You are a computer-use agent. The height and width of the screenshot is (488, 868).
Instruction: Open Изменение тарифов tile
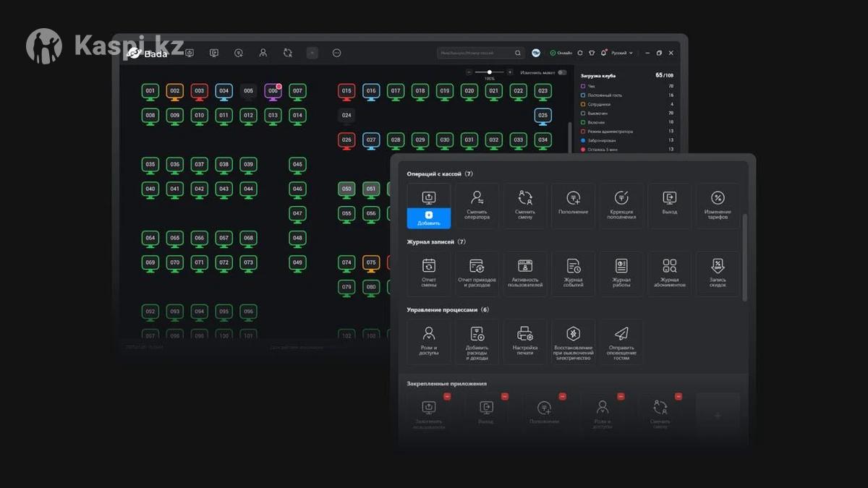pos(718,205)
